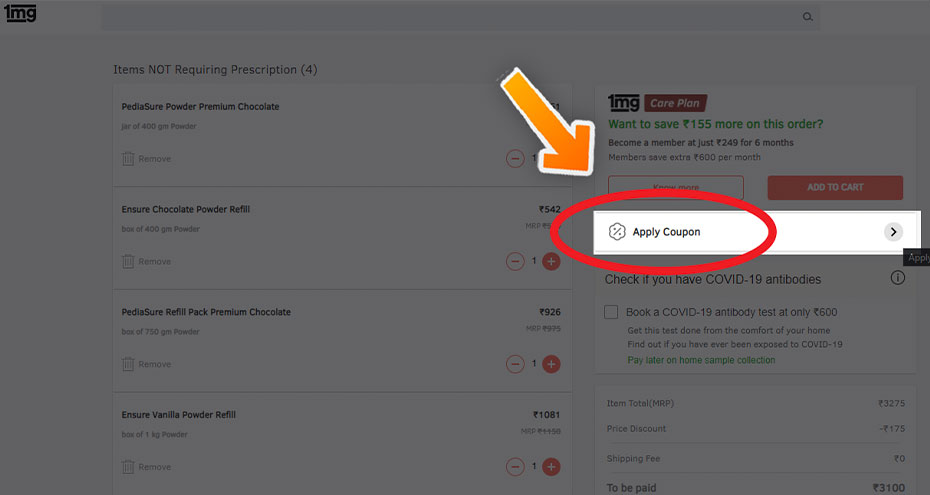
Task: Increase quantity of Ensure Chocolate Powder Refill
Action: tap(551, 261)
